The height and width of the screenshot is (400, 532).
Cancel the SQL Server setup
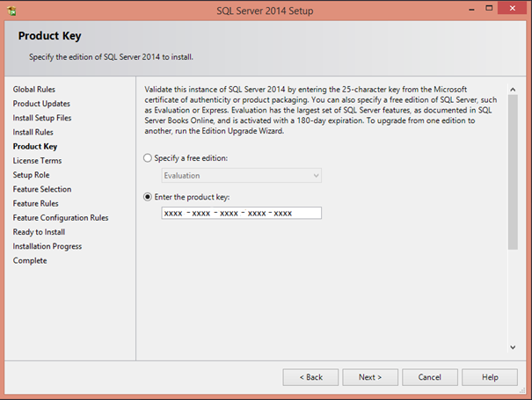coord(430,377)
